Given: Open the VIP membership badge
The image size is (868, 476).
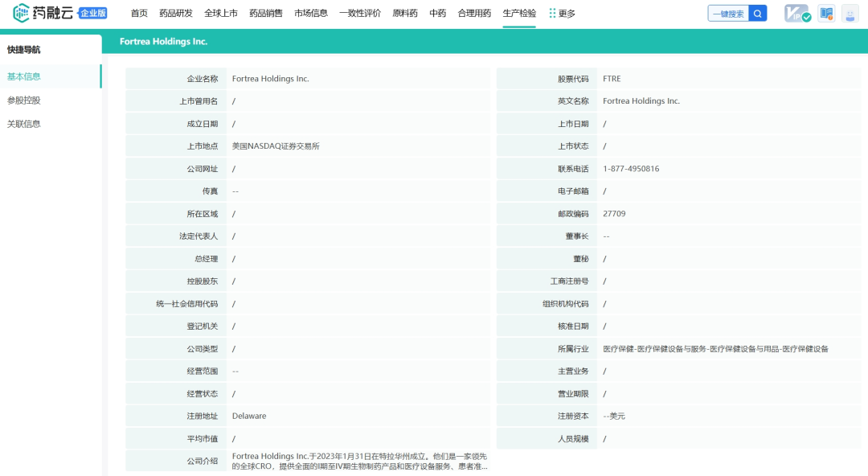Looking at the screenshot, I should click(x=797, y=14).
